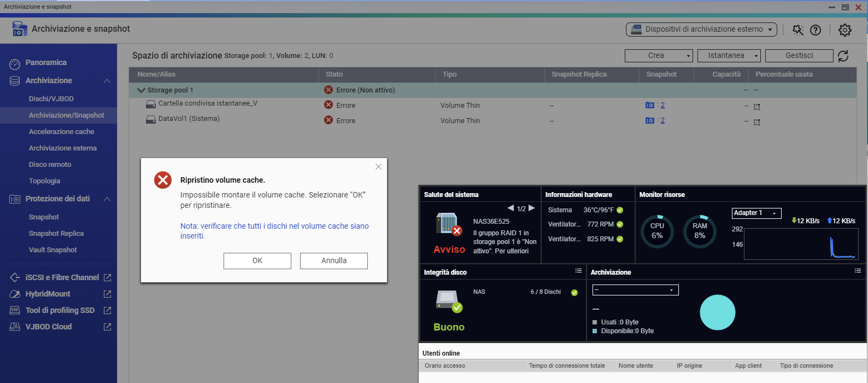Click the tools wrench icon in header
Viewport: 868px width, 383px height.
[x=798, y=30]
